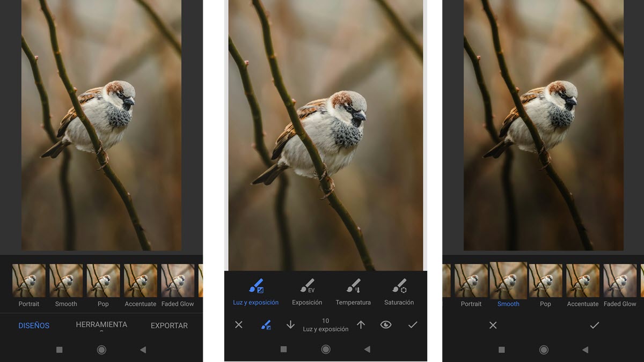Accept the Smooth filter with checkmark
This screenshot has width=644, height=362.
click(594, 325)
